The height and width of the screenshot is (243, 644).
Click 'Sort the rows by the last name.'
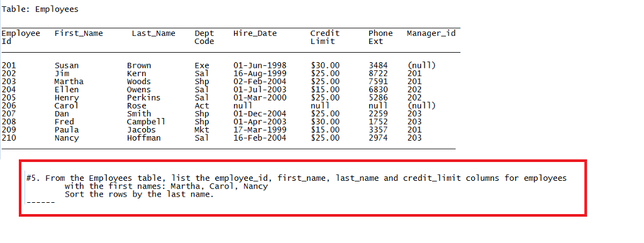(140, 195)
